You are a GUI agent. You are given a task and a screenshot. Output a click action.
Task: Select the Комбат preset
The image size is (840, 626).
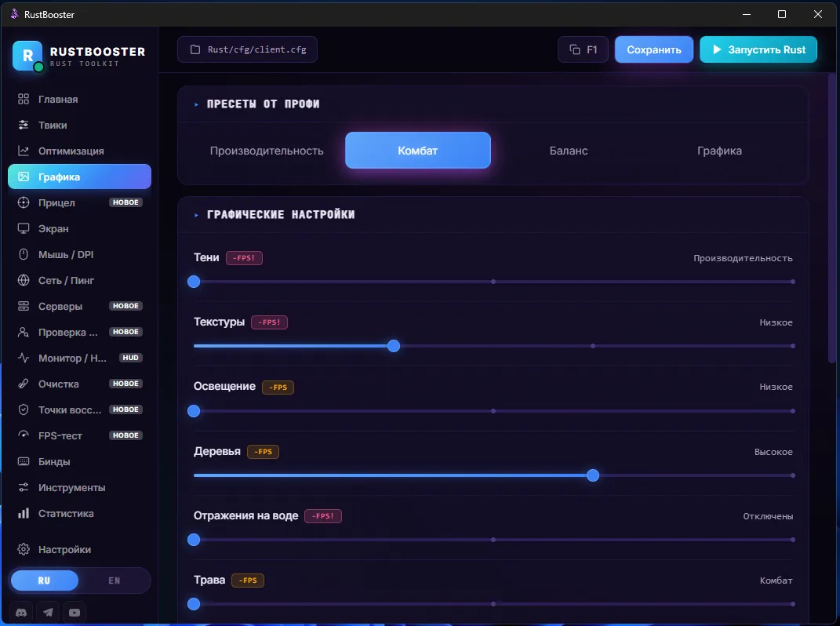(418, 151)
